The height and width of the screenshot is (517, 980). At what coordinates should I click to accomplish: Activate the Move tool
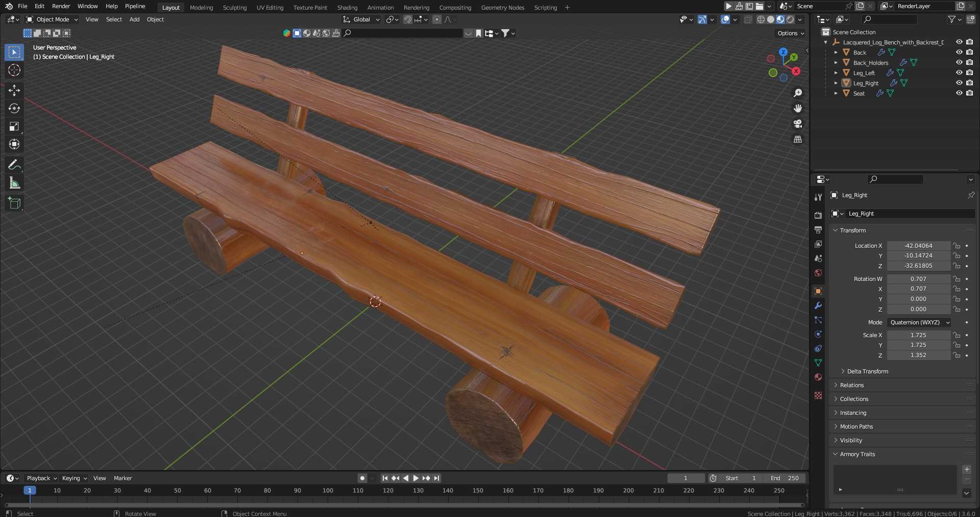[14, 90]
